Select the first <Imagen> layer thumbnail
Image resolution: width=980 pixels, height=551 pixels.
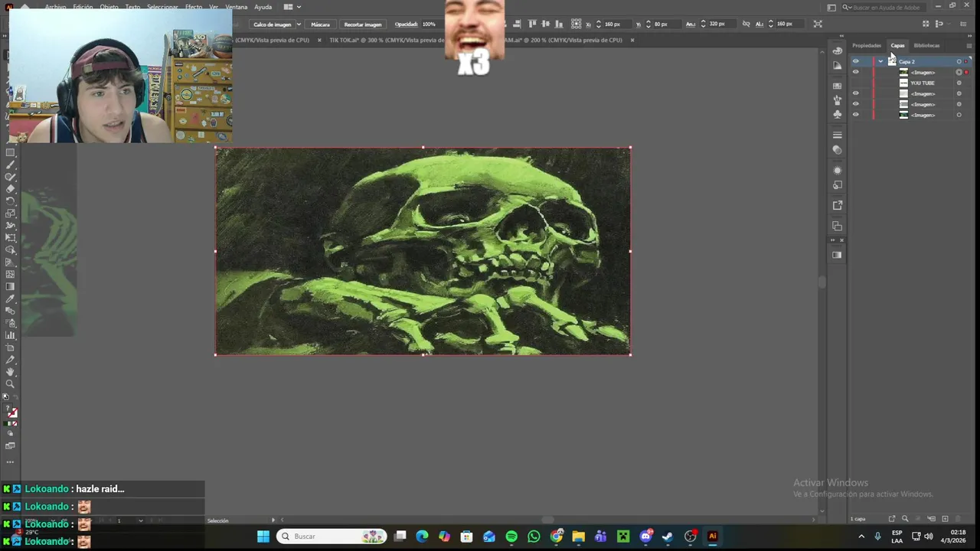pos(903,72)
